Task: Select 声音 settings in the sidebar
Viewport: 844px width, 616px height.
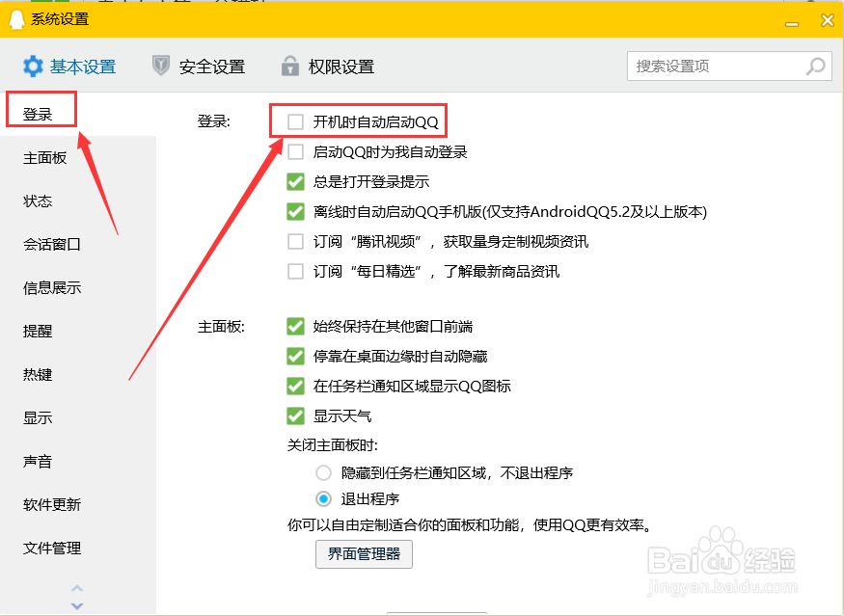Action: coord(39,461)
